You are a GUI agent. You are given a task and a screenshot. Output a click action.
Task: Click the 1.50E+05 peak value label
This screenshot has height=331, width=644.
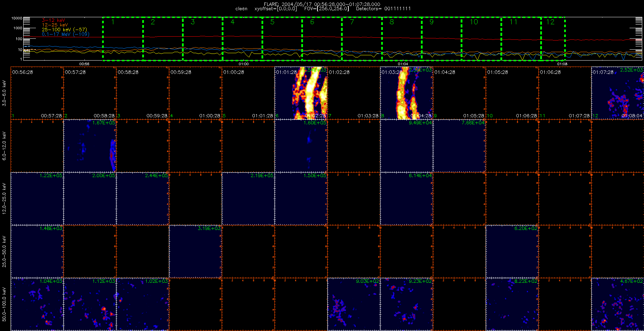click(x=315, y=175)
